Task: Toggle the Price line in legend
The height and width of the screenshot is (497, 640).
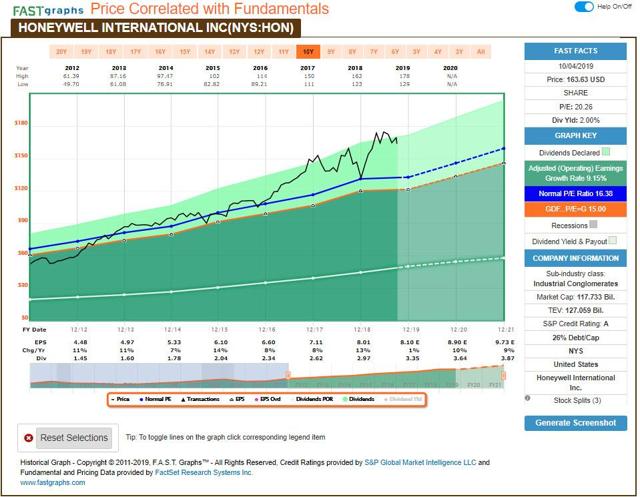Action: (120, 399)
